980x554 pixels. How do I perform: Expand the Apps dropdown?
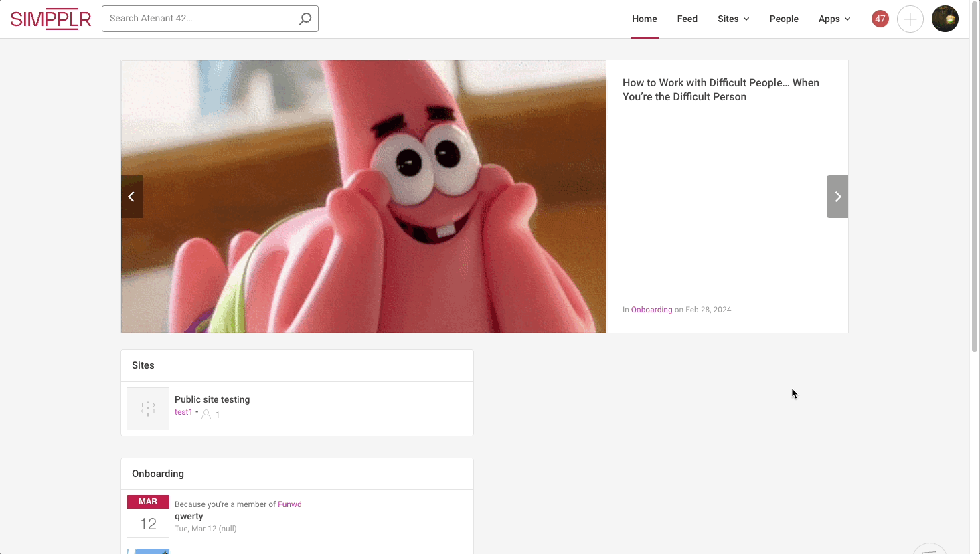tap(834, 19)
